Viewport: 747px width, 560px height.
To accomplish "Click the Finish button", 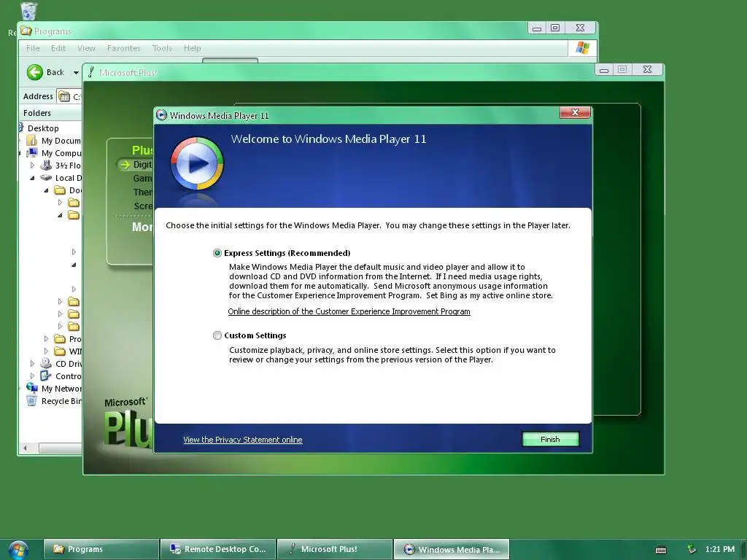I will (550, 439).
